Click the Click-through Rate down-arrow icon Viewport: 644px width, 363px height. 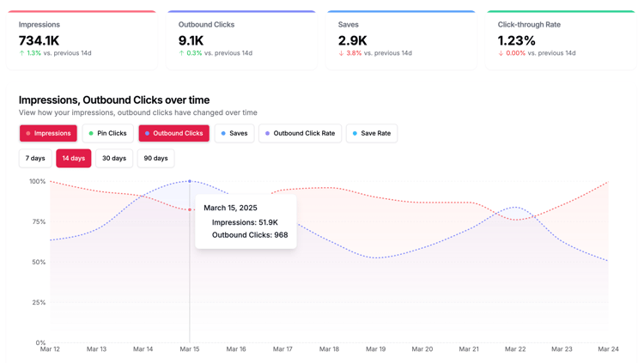coord(501,53)
